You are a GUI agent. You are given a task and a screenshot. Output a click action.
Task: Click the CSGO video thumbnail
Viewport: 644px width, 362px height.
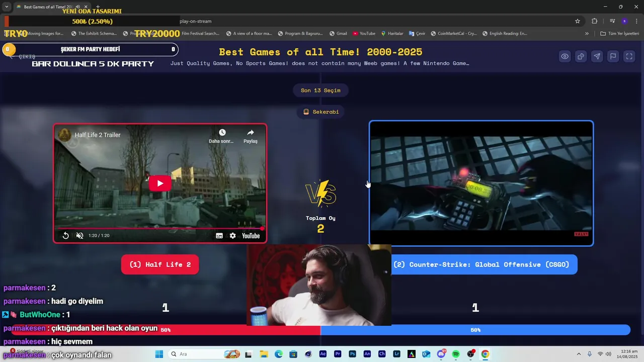point(481,184)
